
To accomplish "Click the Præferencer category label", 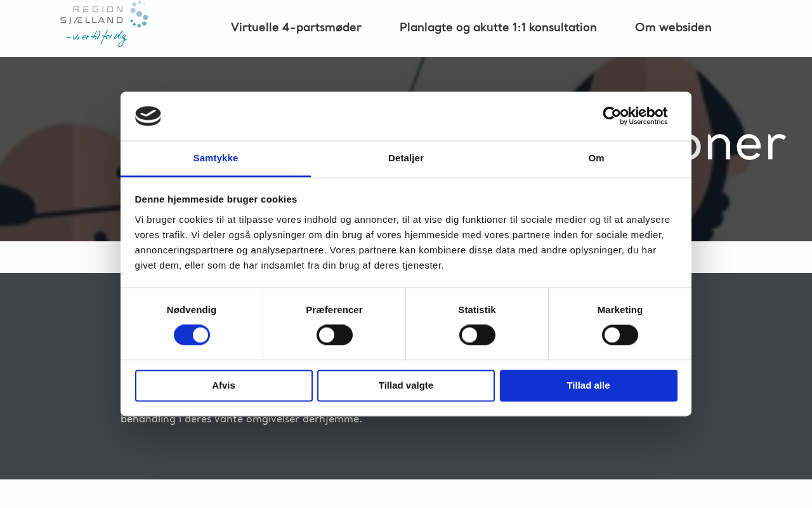I will (334, 310).
